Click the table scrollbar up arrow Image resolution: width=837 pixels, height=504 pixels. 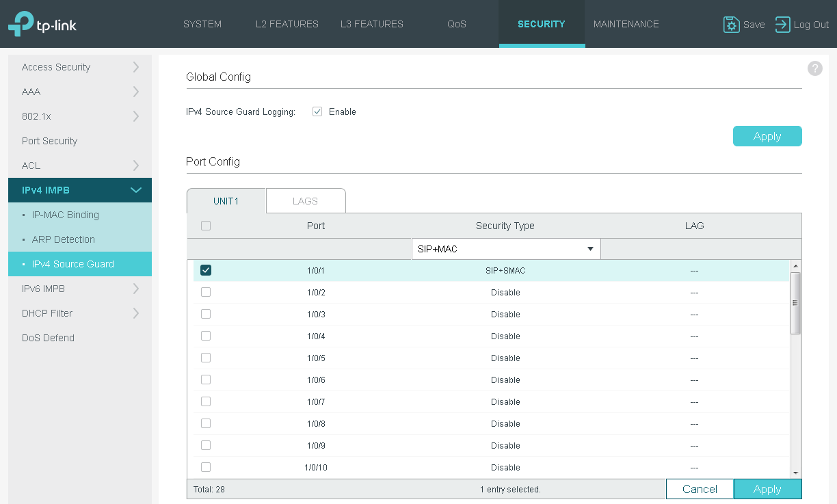tap(795, 266)
